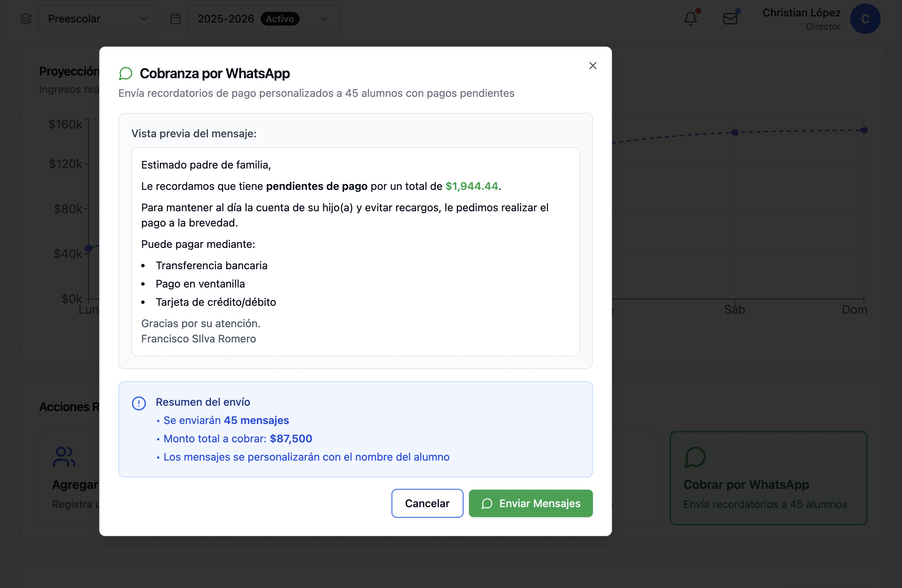The height and width of the screenshot is (588, 902).
Task: Click the message preview text box
Action: (355, 251)
